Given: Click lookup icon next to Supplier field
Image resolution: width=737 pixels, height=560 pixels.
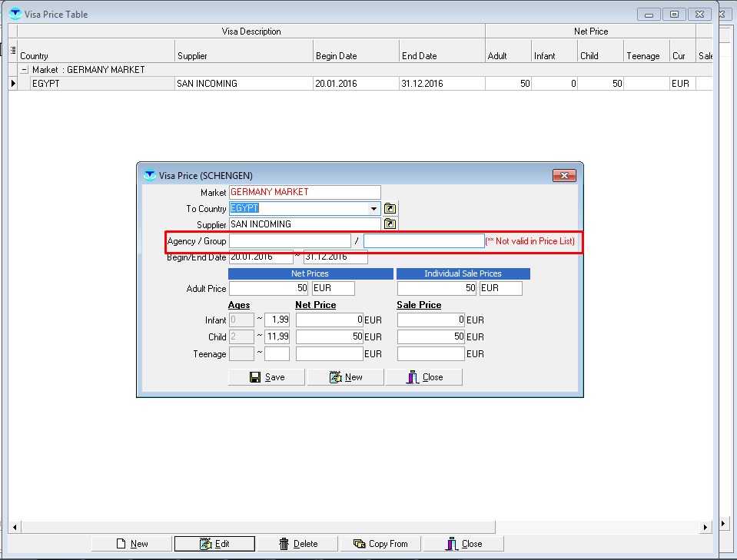Looking at the screenshot, I should (390, 224).
